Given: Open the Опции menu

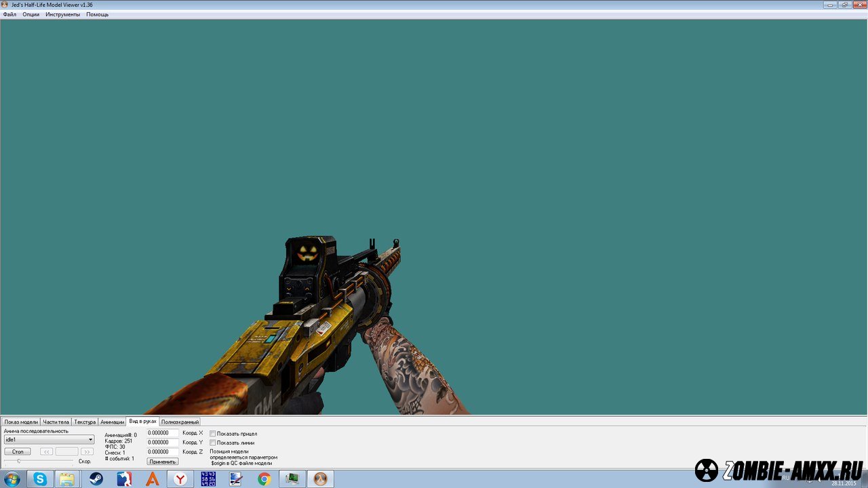Looking at the screenshot, I should point(31,14).
